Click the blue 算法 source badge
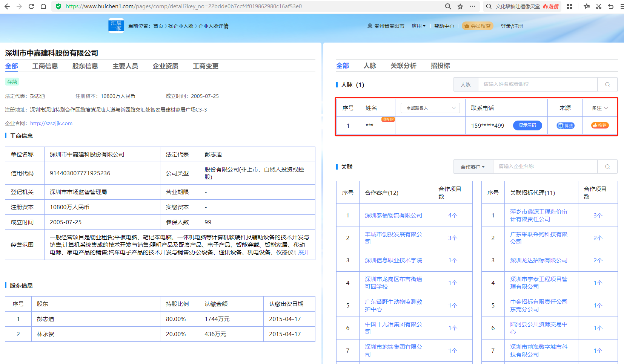Image resolution: width=624 pixels, height=364 pixels. [x=565, y=125]
